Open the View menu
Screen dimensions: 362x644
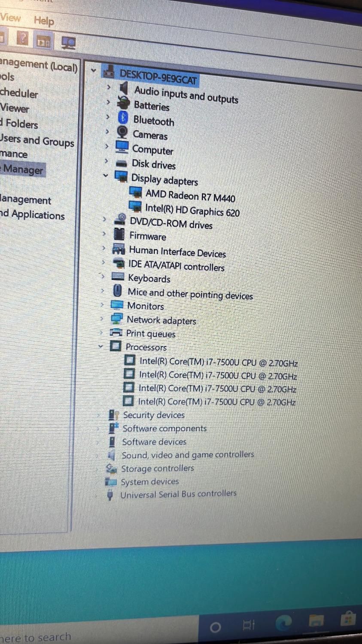coord(10,18)
